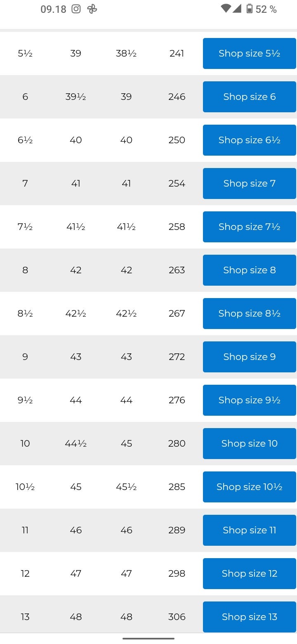Click Shop size 9

pyautogui.click(x=249, y=357)
